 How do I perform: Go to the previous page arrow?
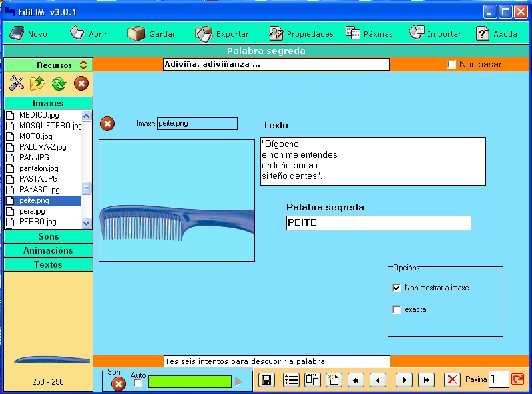pos(378,380)
